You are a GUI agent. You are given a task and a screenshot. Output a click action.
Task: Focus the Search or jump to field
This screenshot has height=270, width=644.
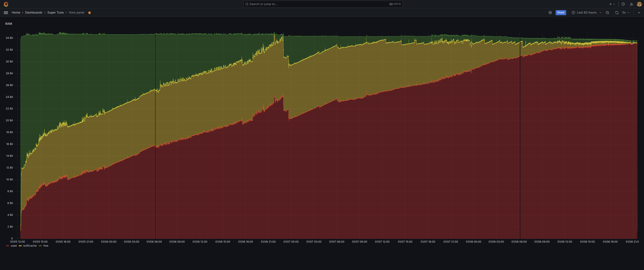pos(318,4)
